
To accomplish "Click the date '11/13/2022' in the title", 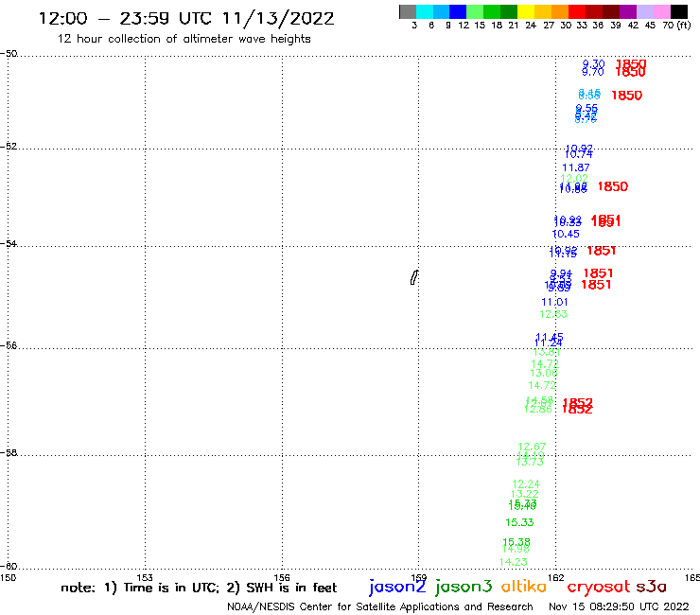I will coord(278,18).
